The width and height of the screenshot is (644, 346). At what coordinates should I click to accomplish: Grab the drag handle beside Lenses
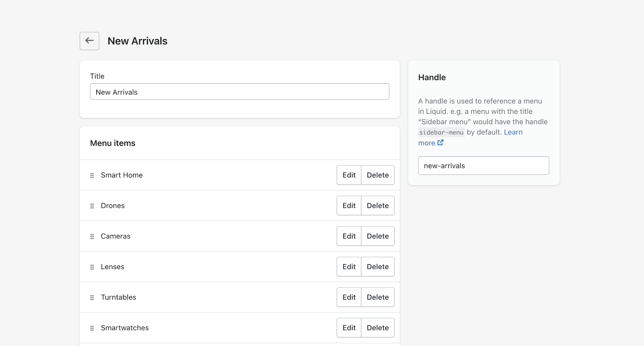(x=92, y=267)
